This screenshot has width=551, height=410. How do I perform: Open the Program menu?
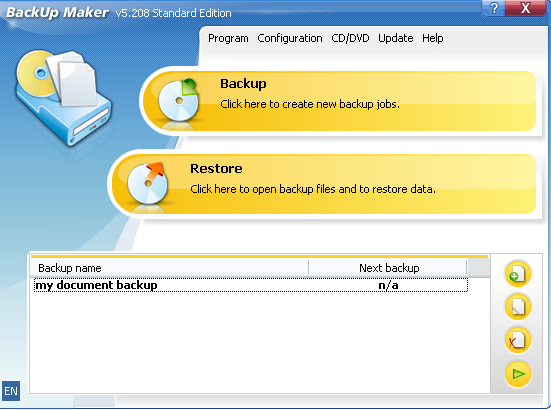(x=228, y=38)
